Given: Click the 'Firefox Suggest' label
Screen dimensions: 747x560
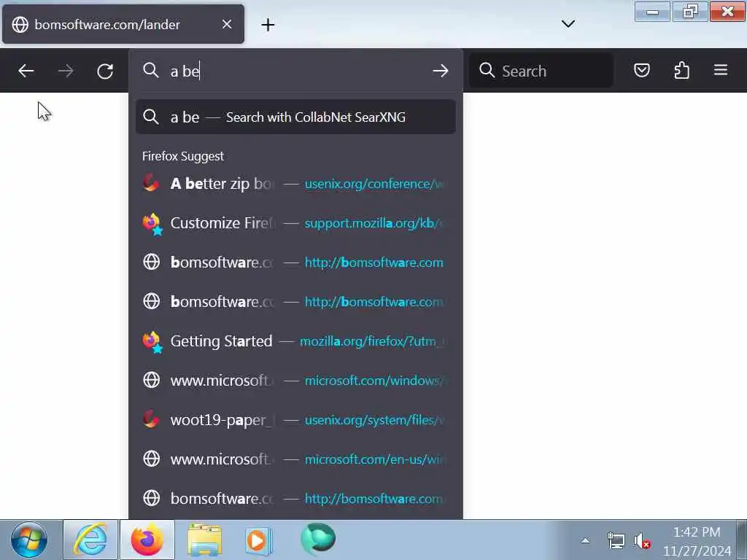Looking at the screenshot, I should tap(183, 156).
